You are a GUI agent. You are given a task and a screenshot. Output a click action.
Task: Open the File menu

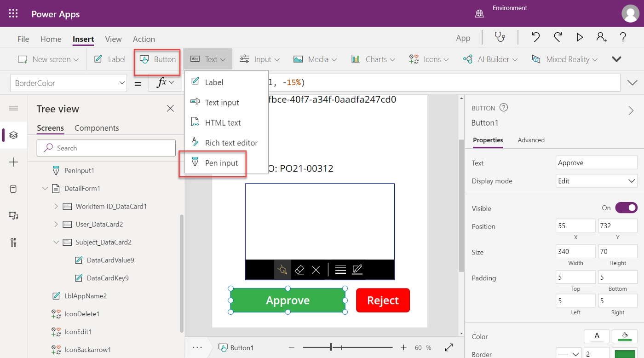[23, 39]
